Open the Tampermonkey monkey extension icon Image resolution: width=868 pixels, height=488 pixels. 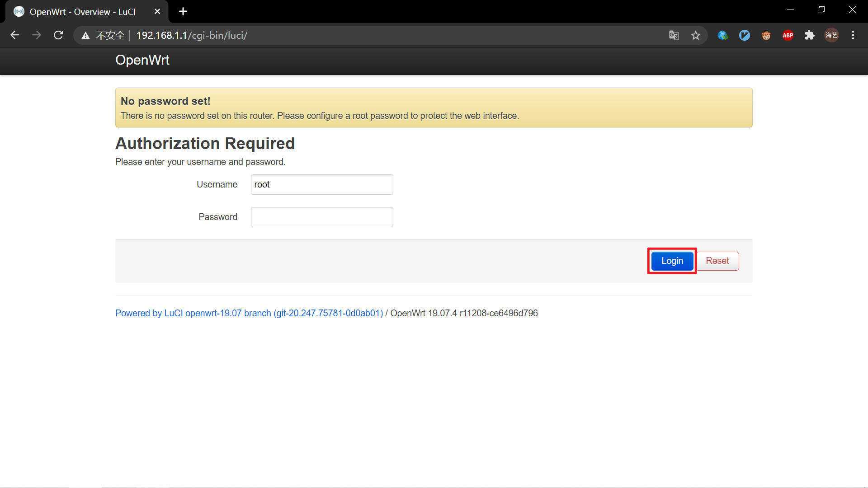[x=766, y=35]
